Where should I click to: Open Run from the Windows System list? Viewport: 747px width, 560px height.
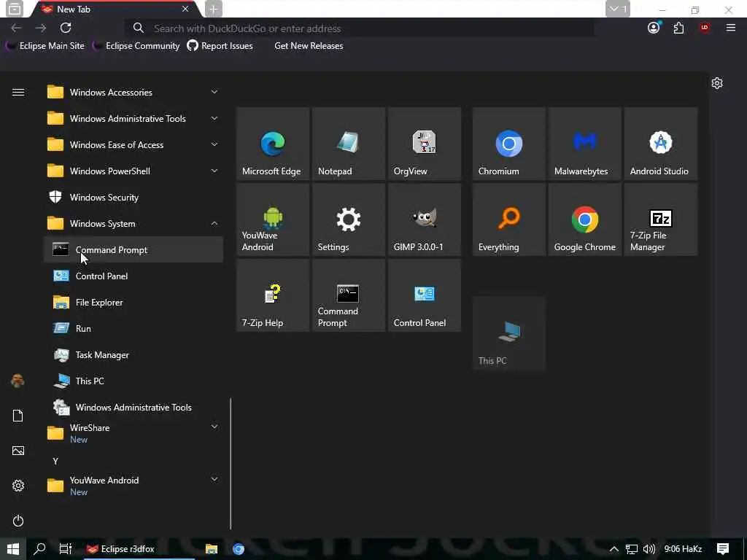(133, 329)
